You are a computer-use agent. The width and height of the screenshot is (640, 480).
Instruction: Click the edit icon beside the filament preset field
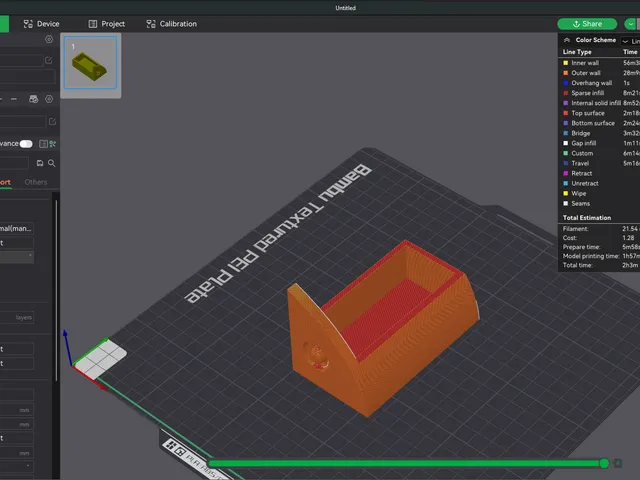(52, 121)
